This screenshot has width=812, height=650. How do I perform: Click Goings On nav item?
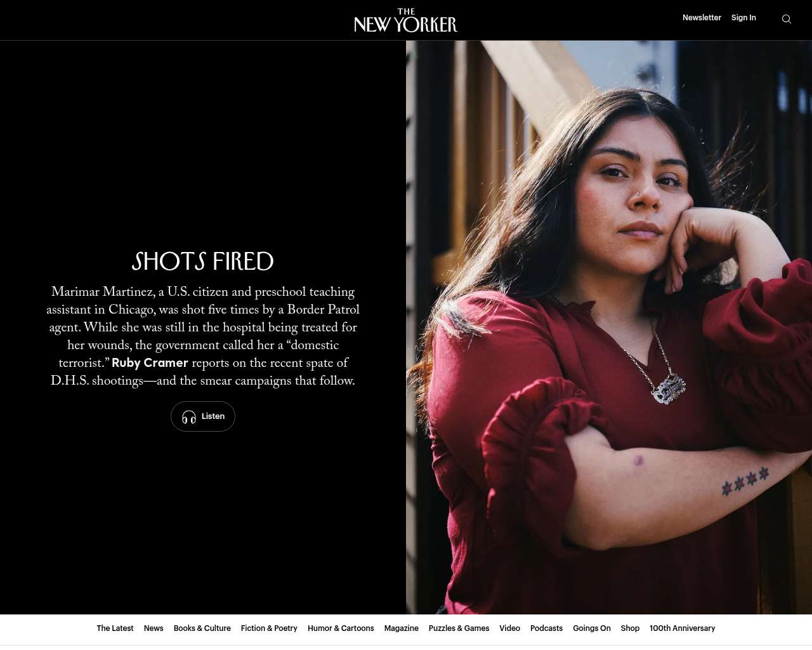592,628
